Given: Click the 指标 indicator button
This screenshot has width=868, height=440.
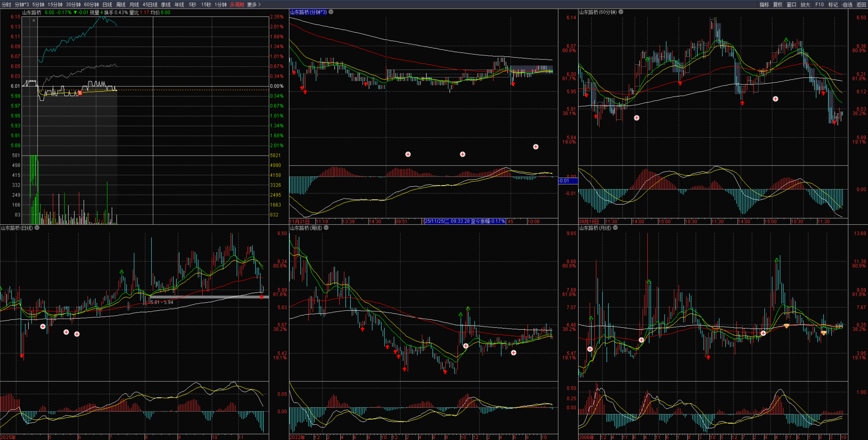Looking at the screenshot, I should click(764, 4).
